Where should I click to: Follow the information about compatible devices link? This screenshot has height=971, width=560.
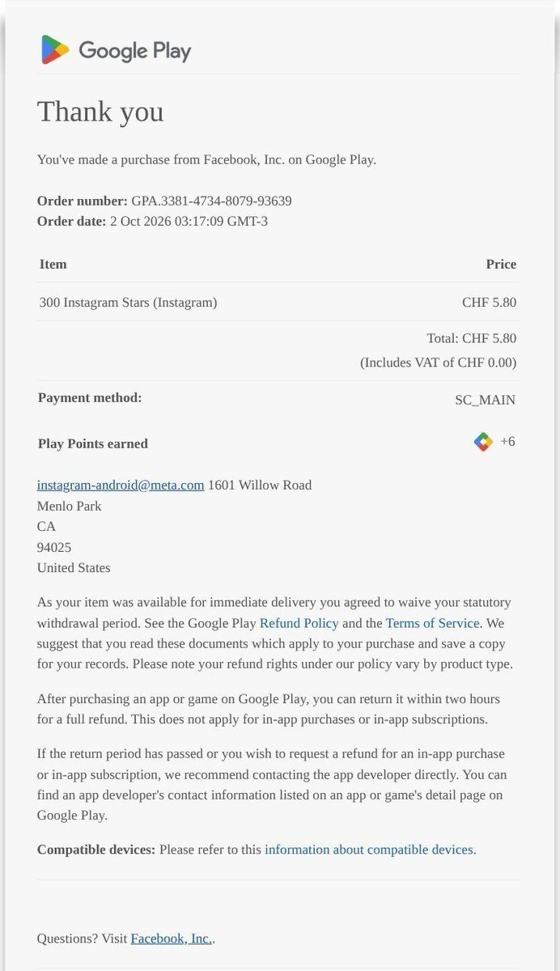click(x=369, y=850)
